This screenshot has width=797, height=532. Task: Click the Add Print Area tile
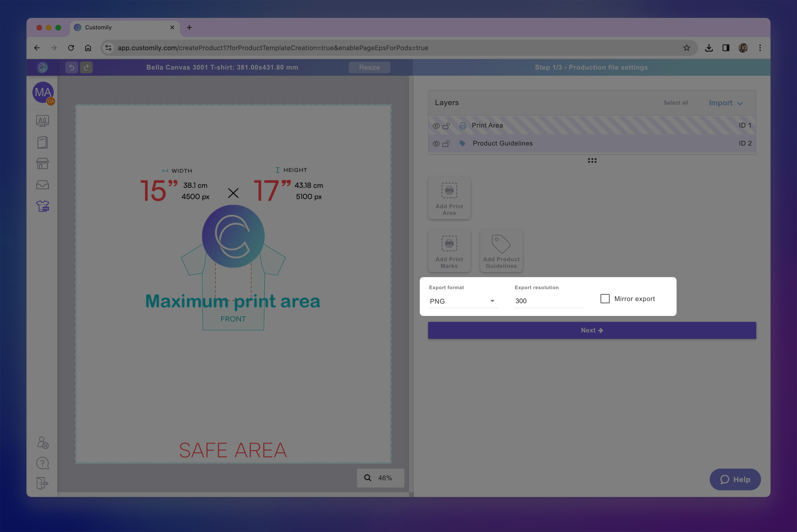click(x=449, y=198)
